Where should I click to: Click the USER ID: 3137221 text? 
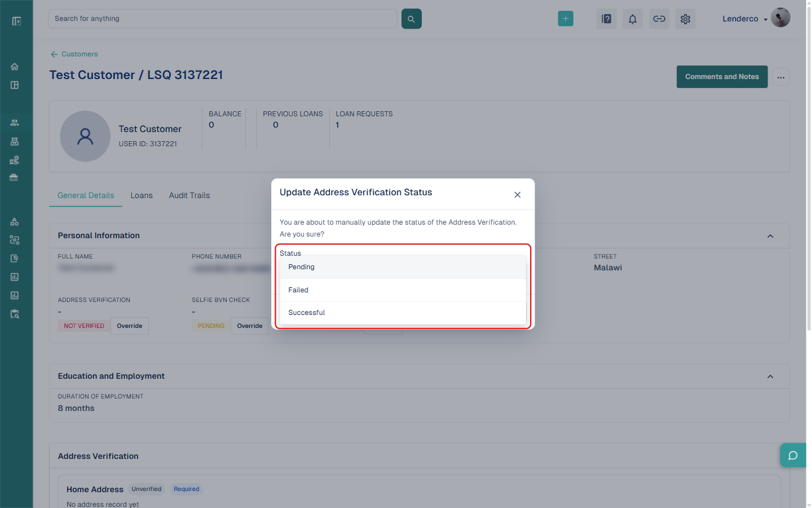click(x=148, y=144)
